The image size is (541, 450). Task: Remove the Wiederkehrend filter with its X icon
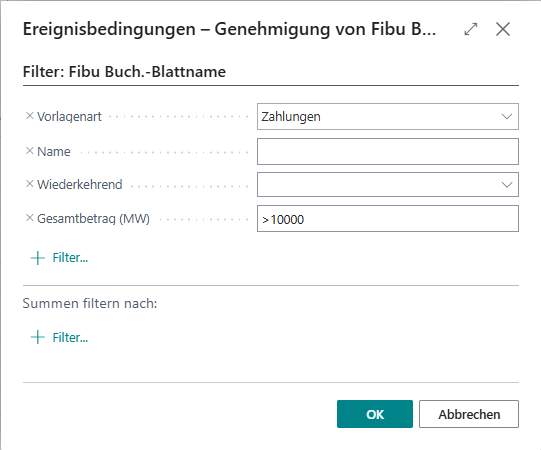(30, 184)
